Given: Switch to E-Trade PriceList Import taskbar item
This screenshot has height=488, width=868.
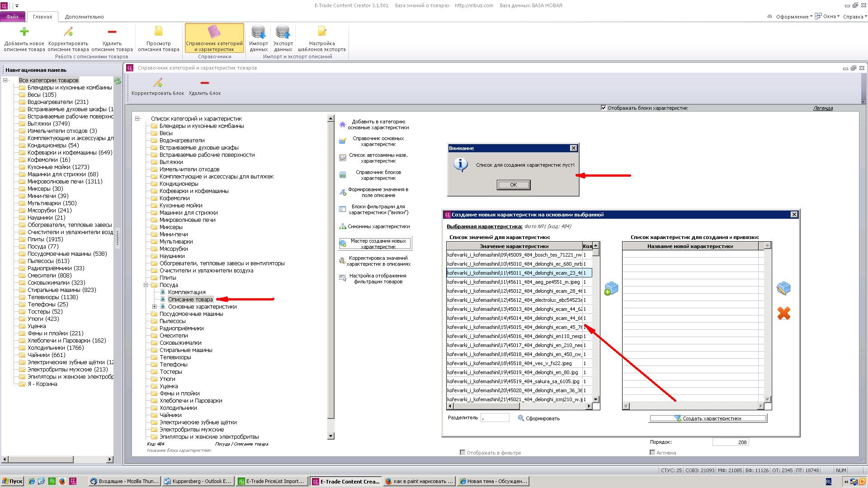Looking at the screenshot, I should (x=273, y=481).
